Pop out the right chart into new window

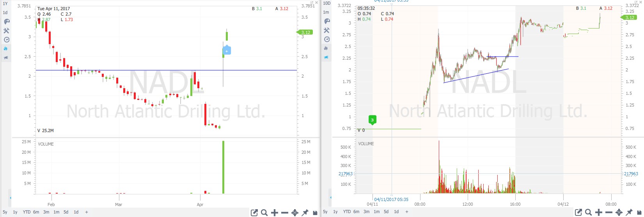click(x=579, y=213)
